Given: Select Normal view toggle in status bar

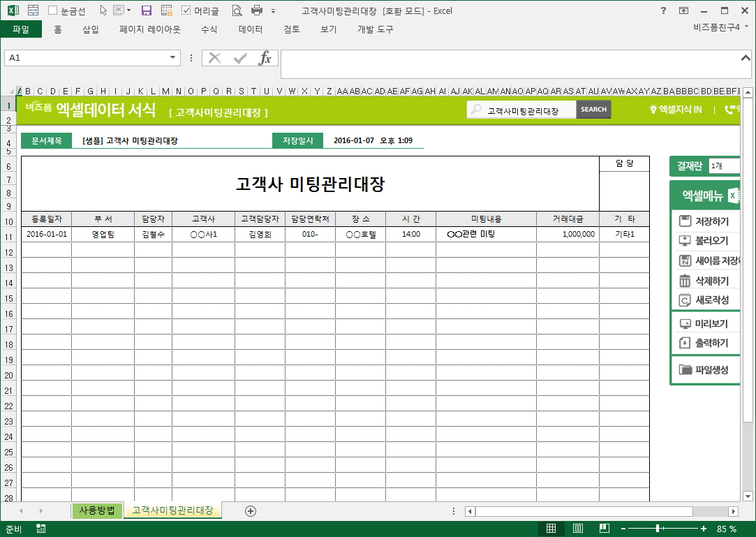Looking at the screenshot, I should tap(551, 529).
